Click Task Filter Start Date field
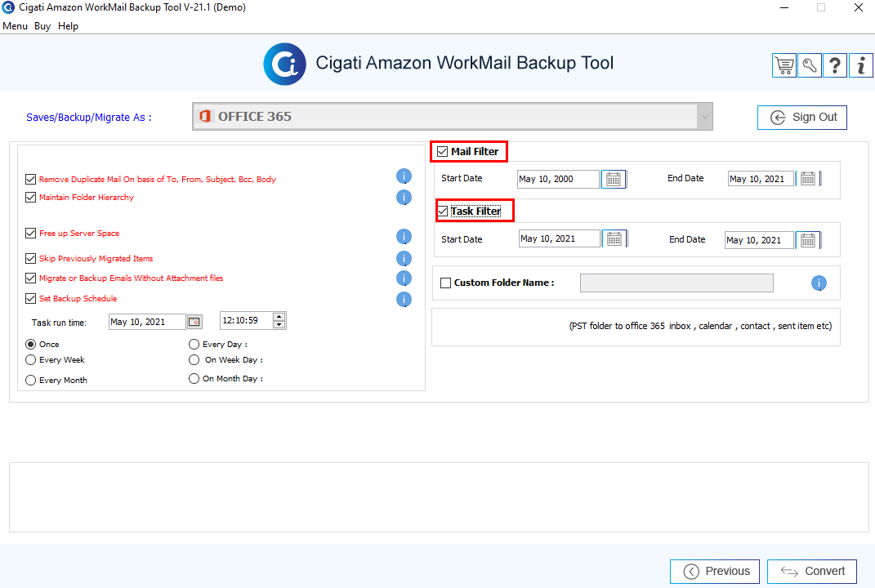The height and width of the screenshot is (588, 875). (559, 238)
